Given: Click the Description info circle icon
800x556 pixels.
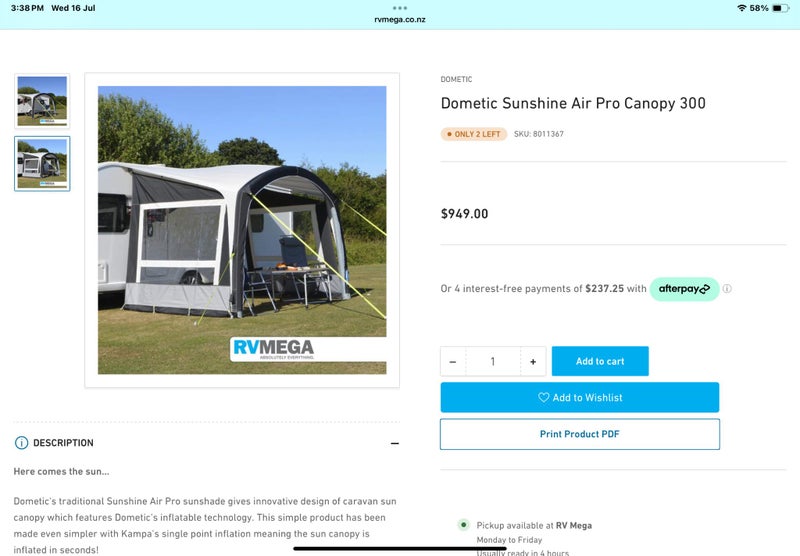Looking at the screenshot, I should 21,443.
